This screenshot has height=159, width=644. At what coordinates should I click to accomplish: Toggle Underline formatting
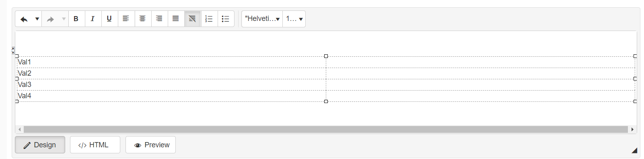pos(109,19)
